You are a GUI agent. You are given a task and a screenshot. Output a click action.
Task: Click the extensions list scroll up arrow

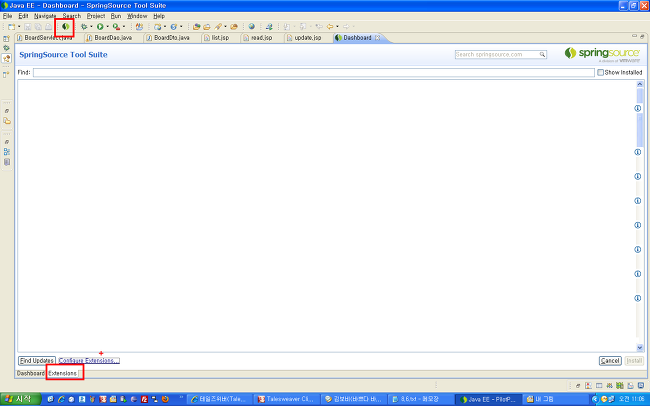(640, 84)
